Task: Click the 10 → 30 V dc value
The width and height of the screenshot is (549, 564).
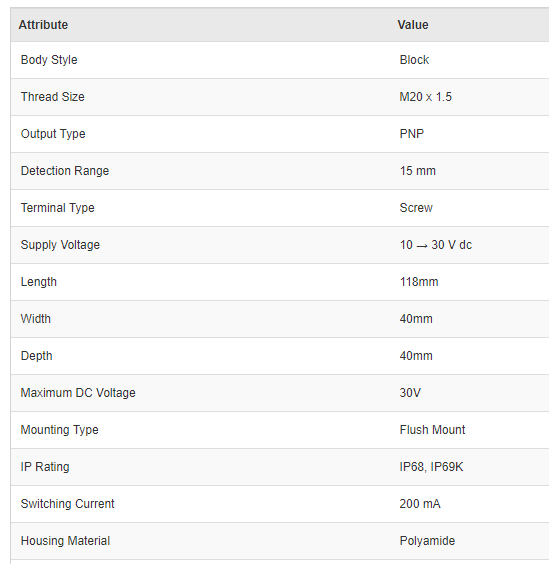Action: pyautogui.click(x=436, y=245)
